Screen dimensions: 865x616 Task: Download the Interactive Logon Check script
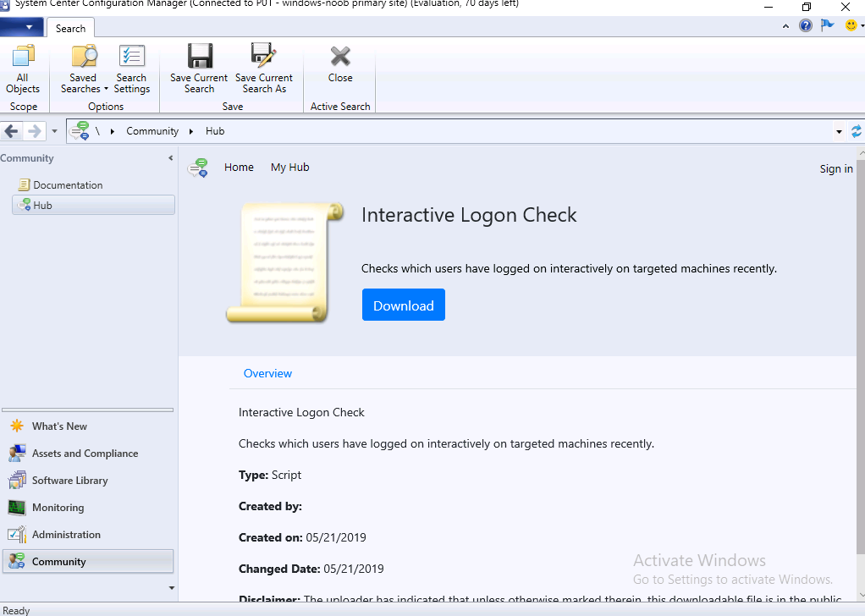click(x=404, y=305)
